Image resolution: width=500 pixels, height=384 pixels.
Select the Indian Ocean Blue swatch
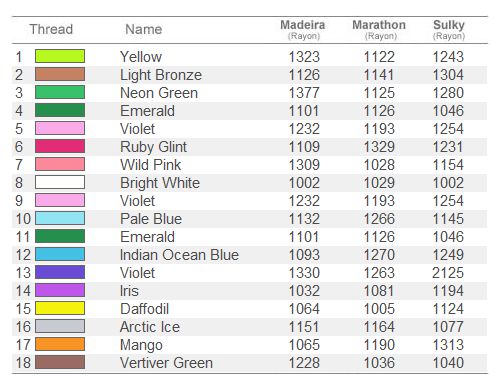(x=60, y=254)
